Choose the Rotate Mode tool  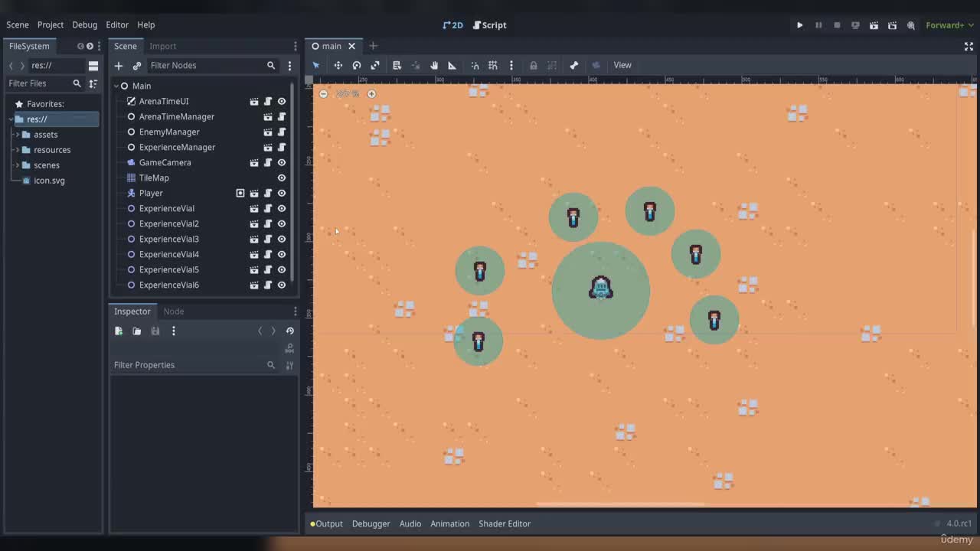tap(357, 65)
